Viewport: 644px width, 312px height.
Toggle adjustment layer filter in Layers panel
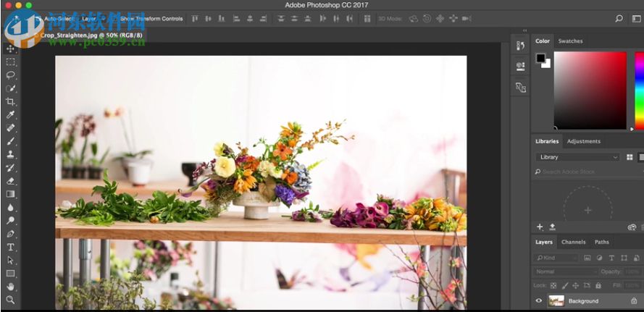coord(599,258)
